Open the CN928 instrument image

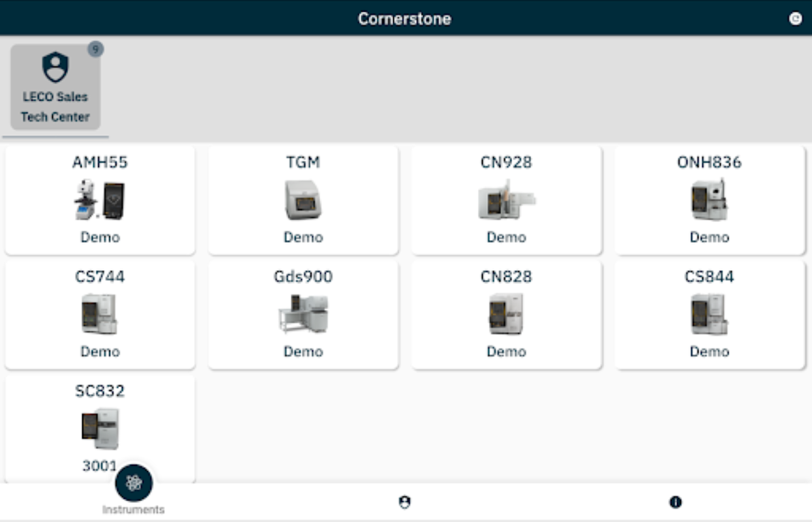506,200
